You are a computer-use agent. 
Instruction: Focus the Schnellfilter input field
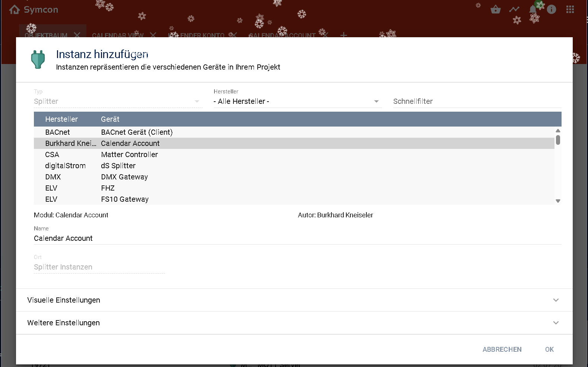tap(477, 101)
